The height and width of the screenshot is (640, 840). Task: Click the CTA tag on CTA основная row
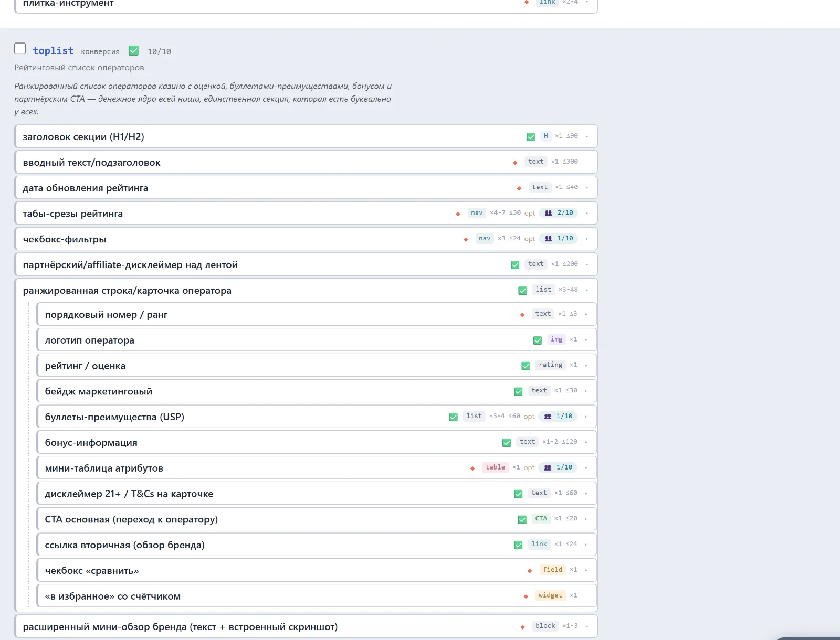541,518
